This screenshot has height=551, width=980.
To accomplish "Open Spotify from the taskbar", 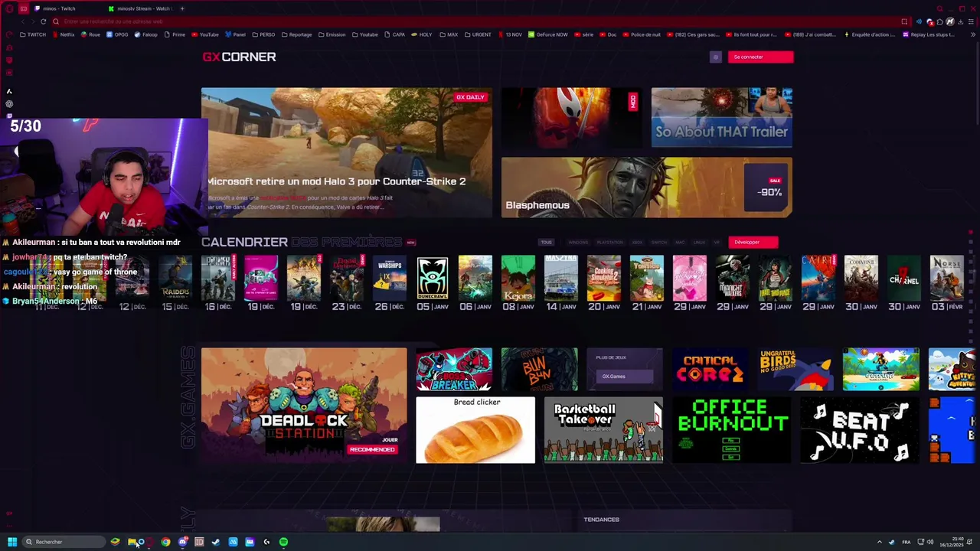I will click(283, 542).
